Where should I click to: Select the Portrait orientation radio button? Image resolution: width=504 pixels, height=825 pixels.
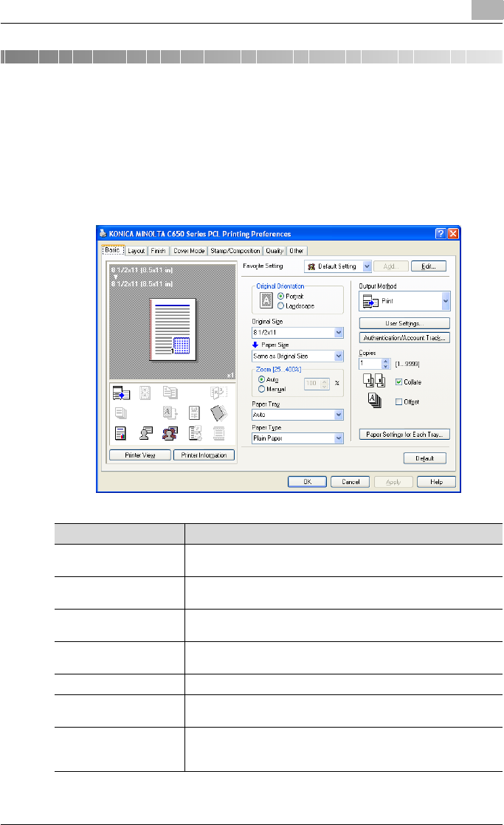(x=280, y=296)
